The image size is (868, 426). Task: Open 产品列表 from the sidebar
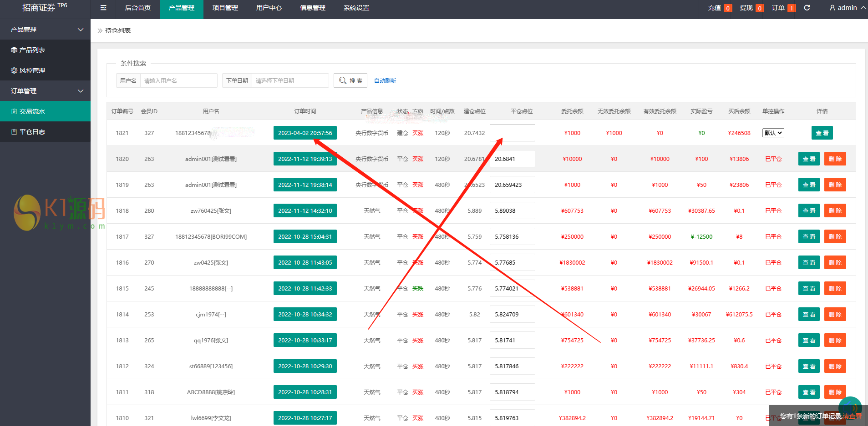tap(32, 50)
